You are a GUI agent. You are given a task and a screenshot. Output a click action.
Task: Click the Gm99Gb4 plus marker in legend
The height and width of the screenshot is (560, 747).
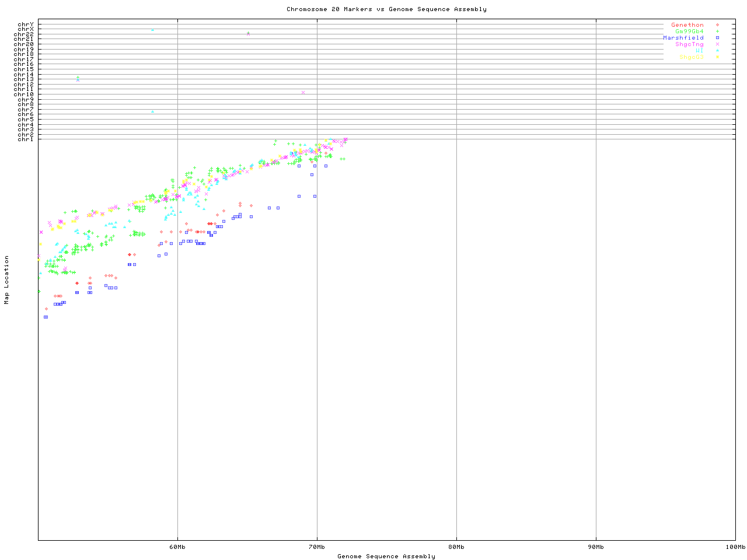tap(717, 32)
